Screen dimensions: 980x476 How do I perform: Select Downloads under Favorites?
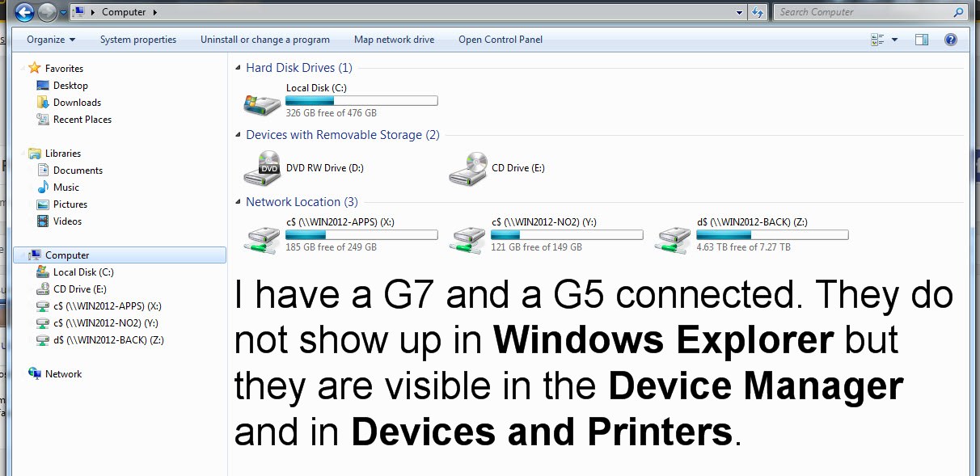77,103
